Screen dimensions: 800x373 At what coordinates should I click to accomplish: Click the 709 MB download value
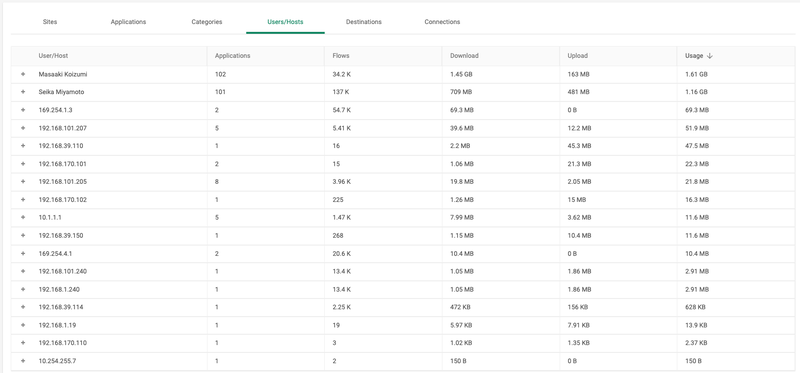[x=460, y=92]
